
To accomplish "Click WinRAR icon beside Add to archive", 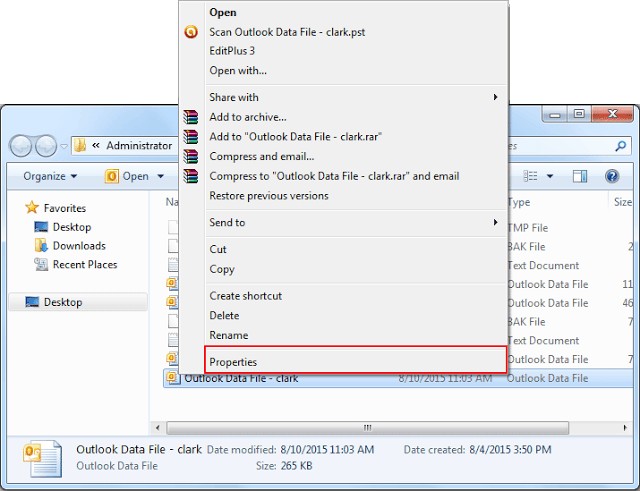I will (191, 117).
